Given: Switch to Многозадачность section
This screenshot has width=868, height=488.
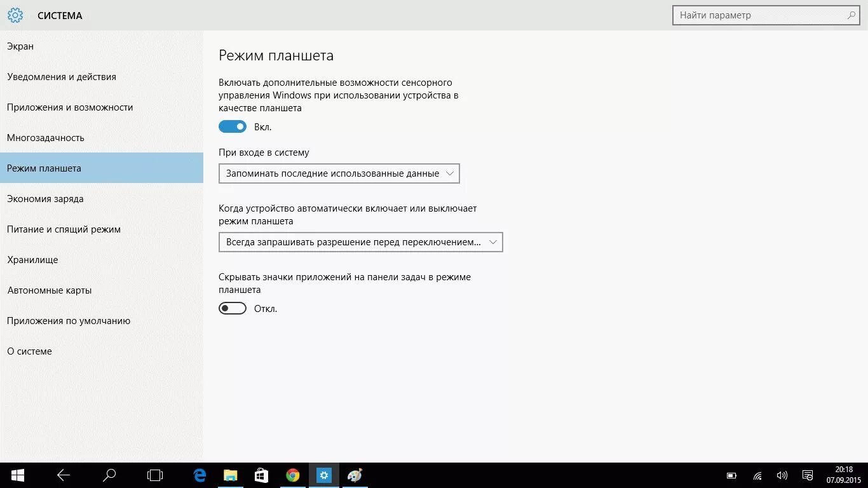Looking at the screenshot, I should [102, 137].
